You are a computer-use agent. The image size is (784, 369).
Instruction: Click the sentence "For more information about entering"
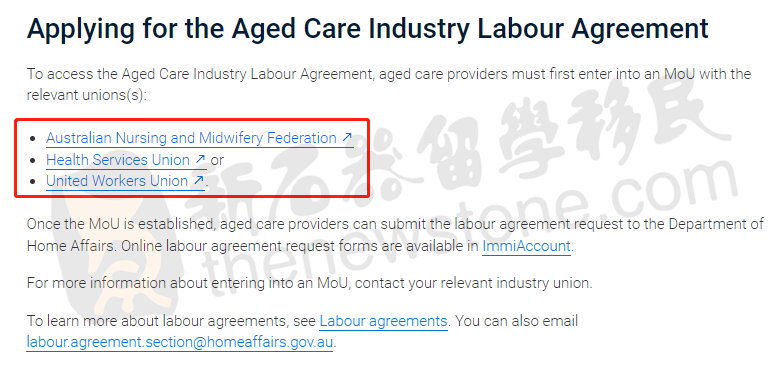point(310,283)
